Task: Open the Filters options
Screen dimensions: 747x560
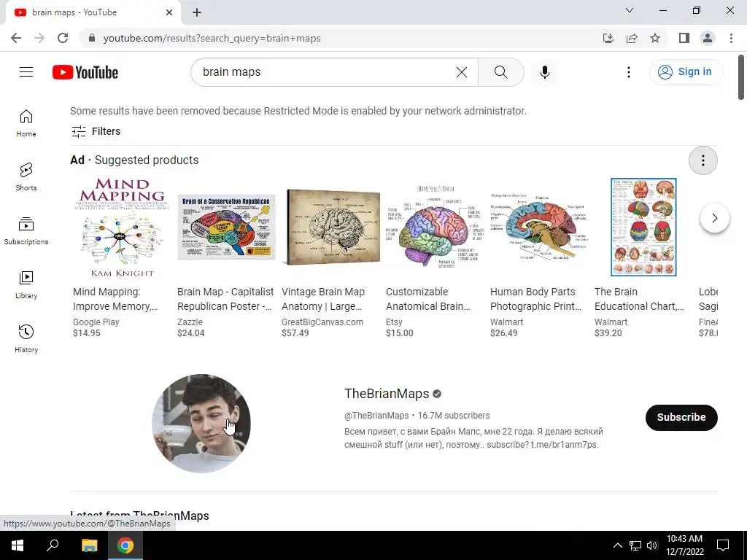Action: pos(96,131)
